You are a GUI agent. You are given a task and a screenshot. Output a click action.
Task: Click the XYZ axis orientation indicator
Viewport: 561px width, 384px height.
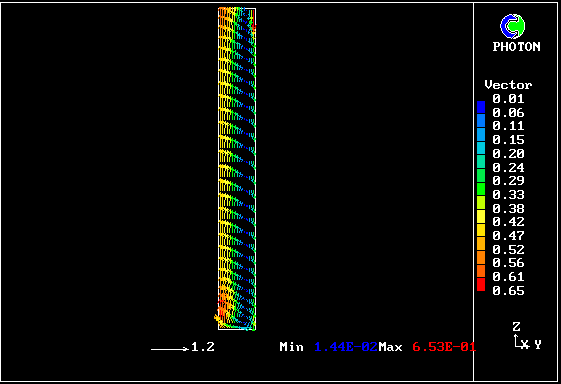click(527, 336)
